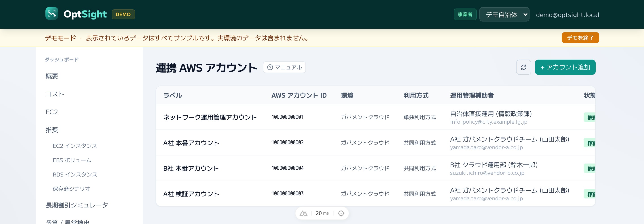Click info-policy@city.example.lg.jp email

point(489,122)
